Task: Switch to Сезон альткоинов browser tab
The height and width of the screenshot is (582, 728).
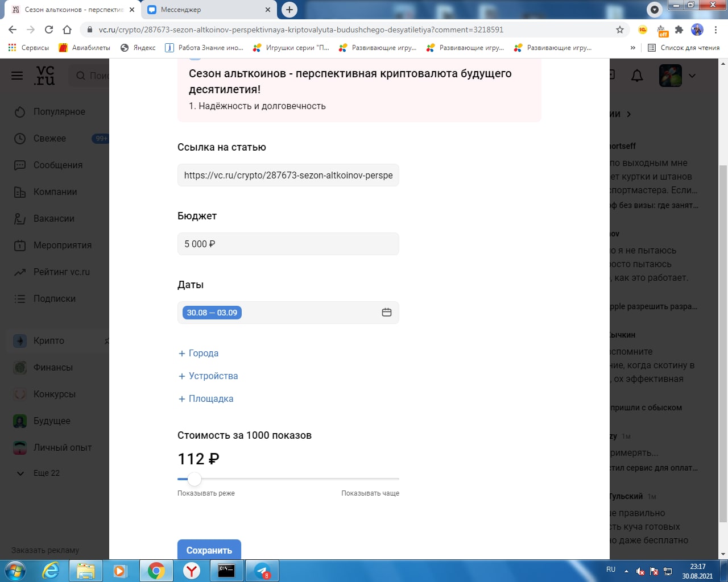Action: 73,10
